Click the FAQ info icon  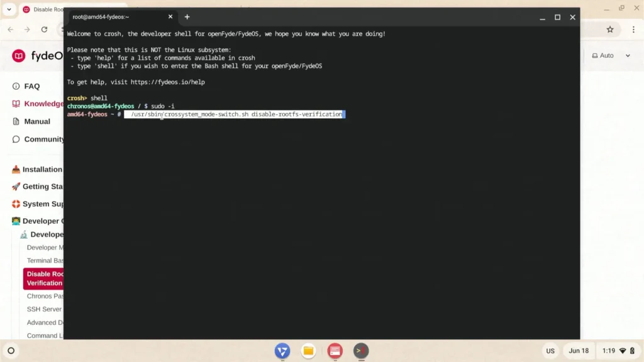point(16,86)
